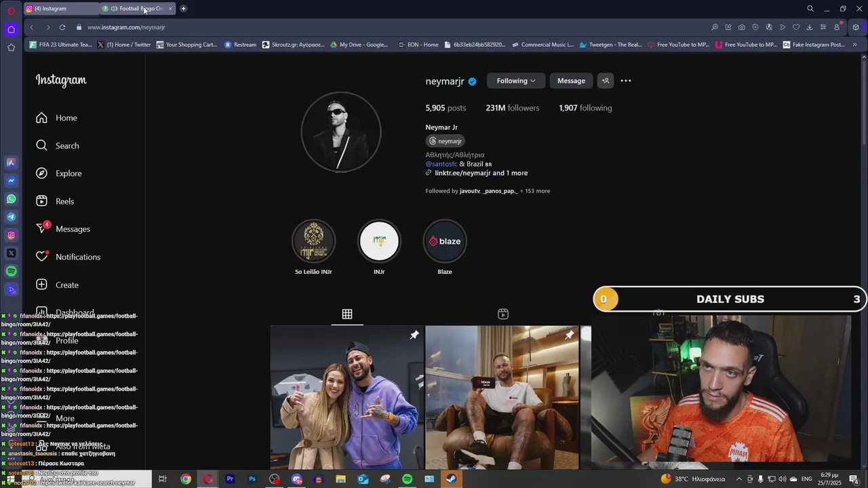868x488 pixels.
Task: Open pinned post of Neymar on leather chair
Action: click(502, 397)
